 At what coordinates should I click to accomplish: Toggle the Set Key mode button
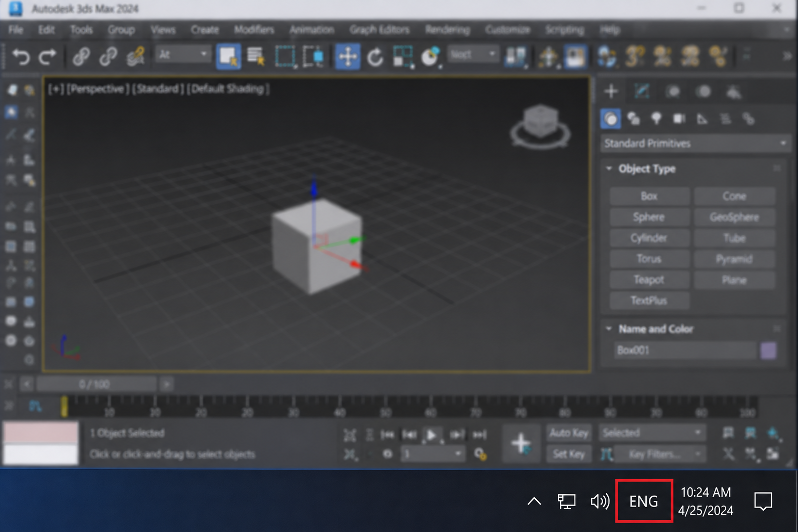[569, 454]
